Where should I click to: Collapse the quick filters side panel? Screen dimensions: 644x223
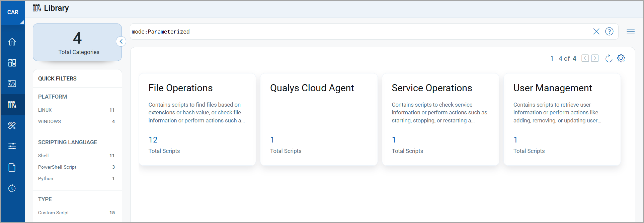pos(121,42)
